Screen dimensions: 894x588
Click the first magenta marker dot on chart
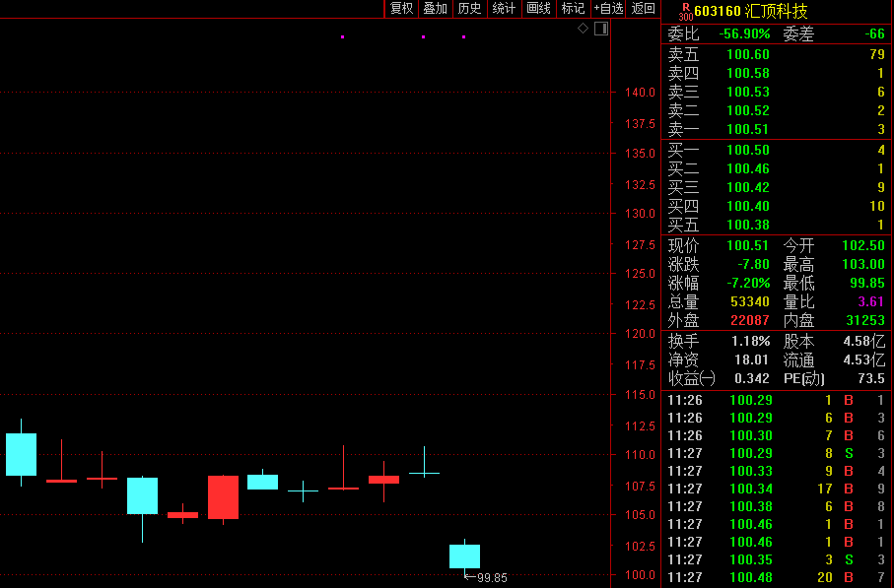pyautogui.click(x=343, y=37)
